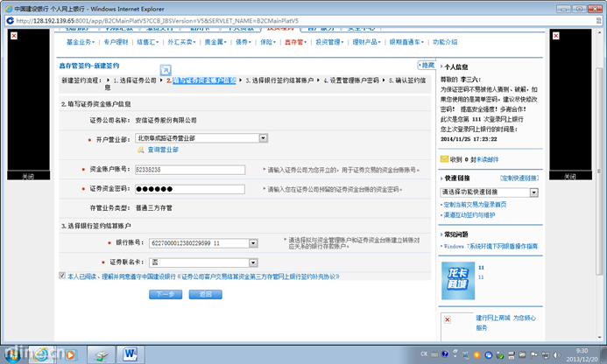This screenshot has width=607, height=364.
Task: Click the 关闭 label under left banner
Action: [28, 176]
